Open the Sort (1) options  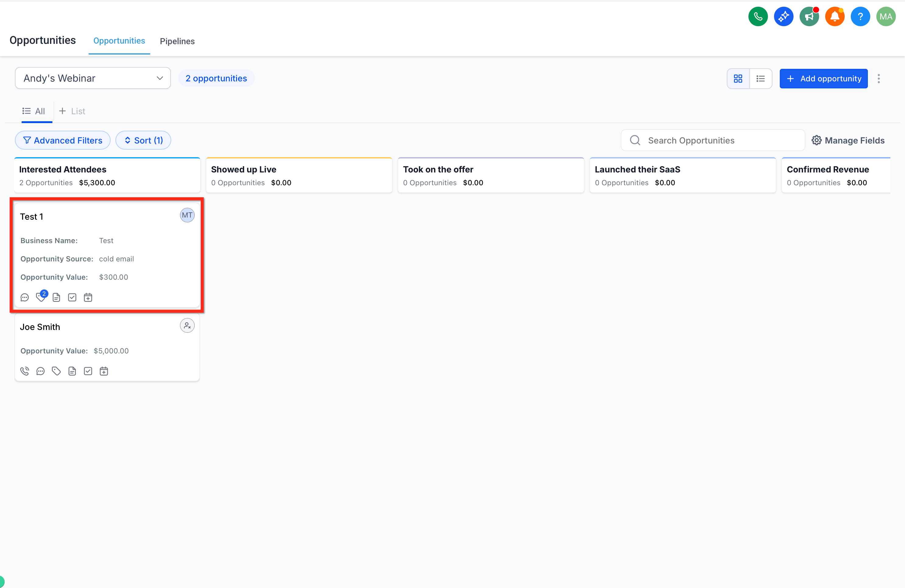143,140
